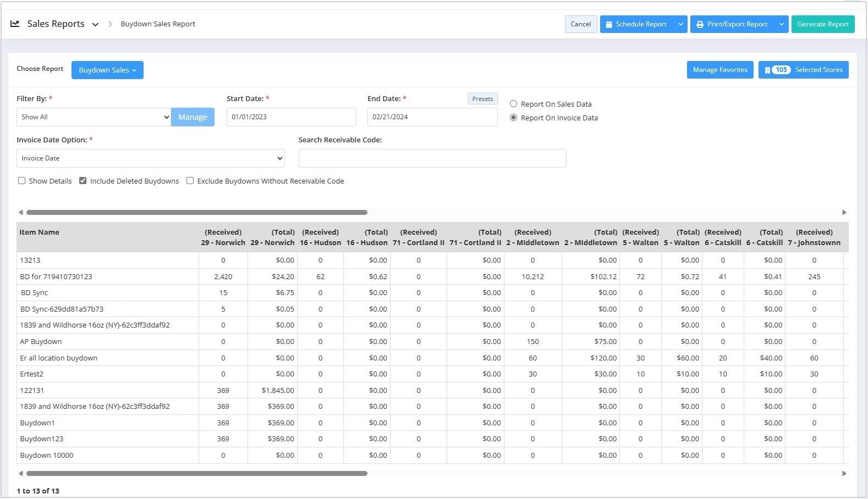Click the (Received) 71 - Cortland II header
Image resolution: width=868 pixels, height=499 pixels.
(419, 237)
